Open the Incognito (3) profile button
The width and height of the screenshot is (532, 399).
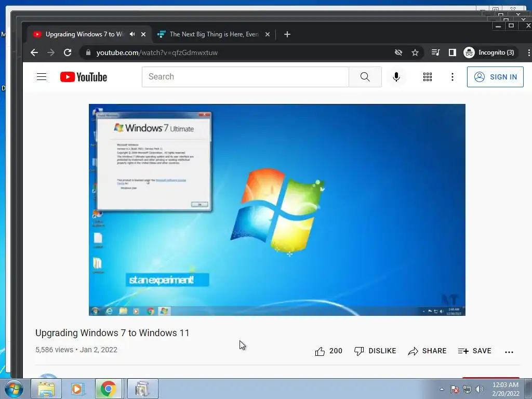489,52
